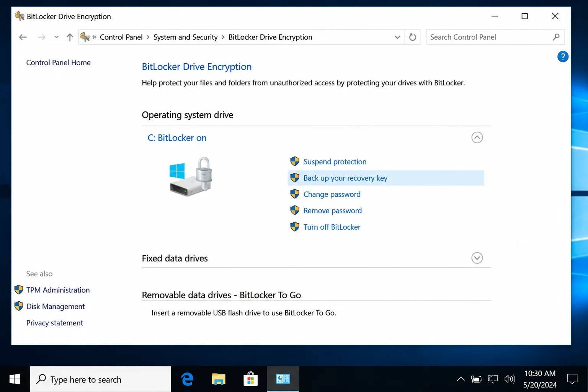Open the volume control in system tray
Image resolution: width=588 pixels, height=392 pixels.
(x=510, y=379)
